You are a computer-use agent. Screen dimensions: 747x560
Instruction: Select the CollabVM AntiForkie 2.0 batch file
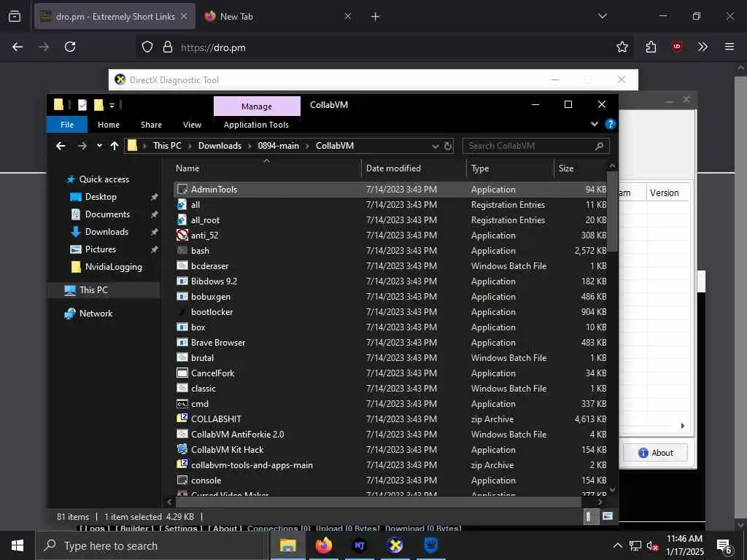391,434
